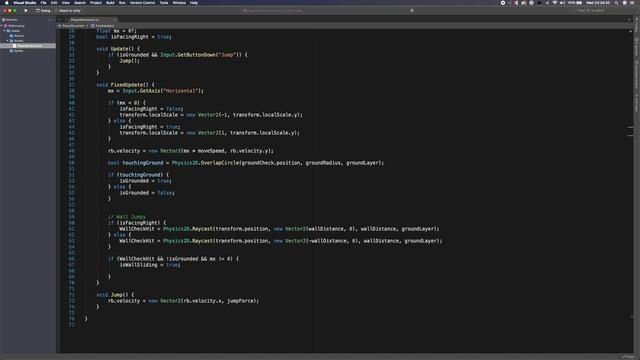Viewport: 640px width, 360px height.
Task: Click the Siri icon in menu bar
Action: [624, 2]
